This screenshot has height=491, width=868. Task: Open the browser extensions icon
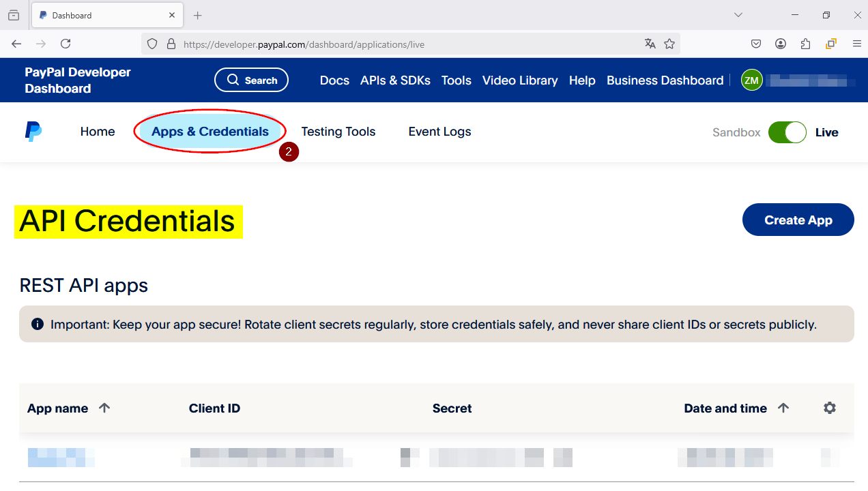click(805, 44)
